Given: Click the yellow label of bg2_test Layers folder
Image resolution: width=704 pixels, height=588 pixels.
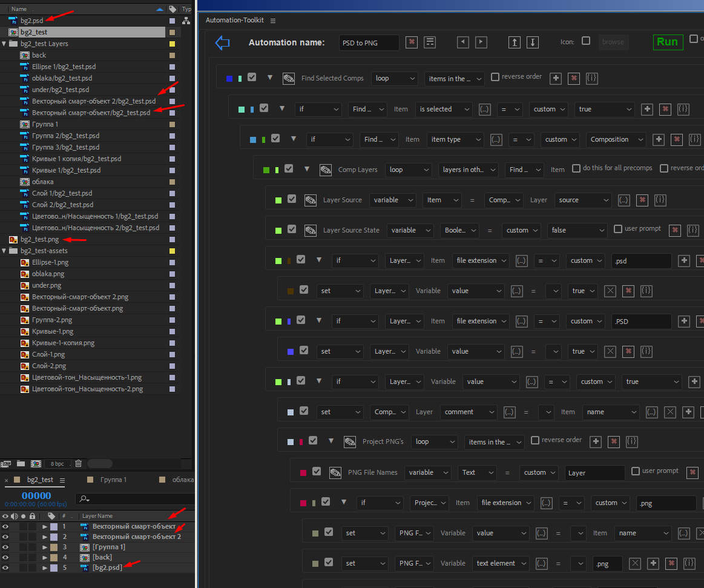Looking at the screenshot, I should pyautogui.click(x=172, y=44).
